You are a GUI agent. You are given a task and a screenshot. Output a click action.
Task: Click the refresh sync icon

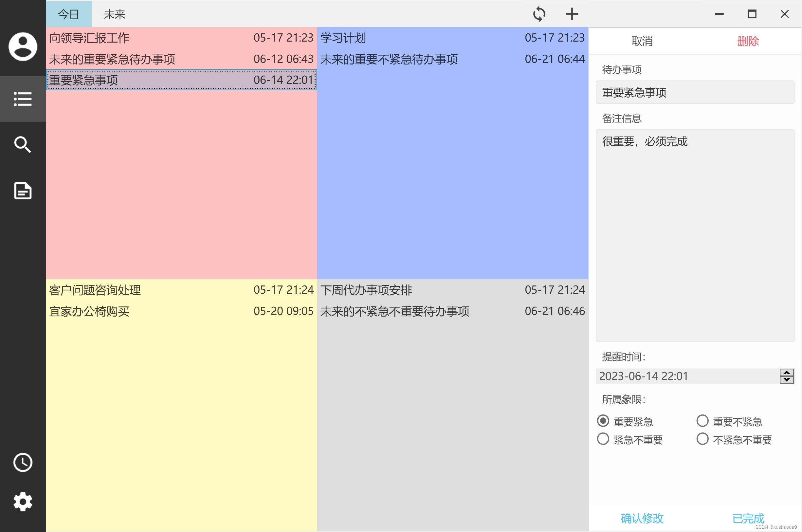539,14
